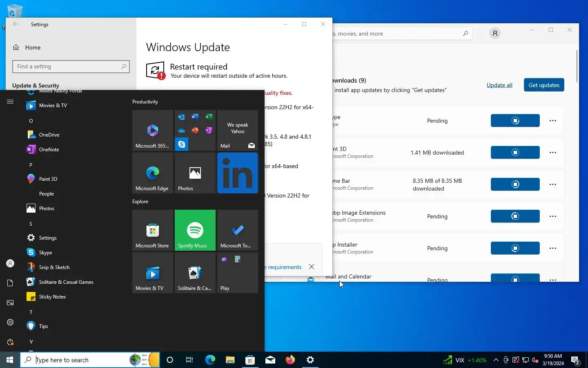Stop the Webp Image Extensions pending update
The image size is (588, 368).
[x=515, y=216]
